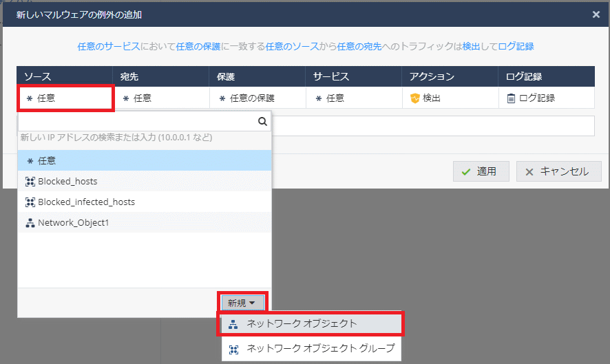Viewport: 610px width, 364px height.
Task: Click the ネットワーク オブジェクト menu icon
Action: pos(233,324)
